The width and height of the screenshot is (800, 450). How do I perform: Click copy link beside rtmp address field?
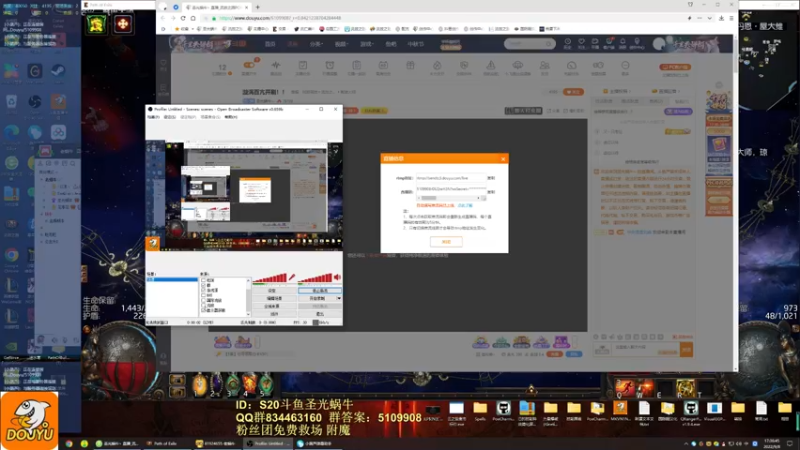coord(491,178)
